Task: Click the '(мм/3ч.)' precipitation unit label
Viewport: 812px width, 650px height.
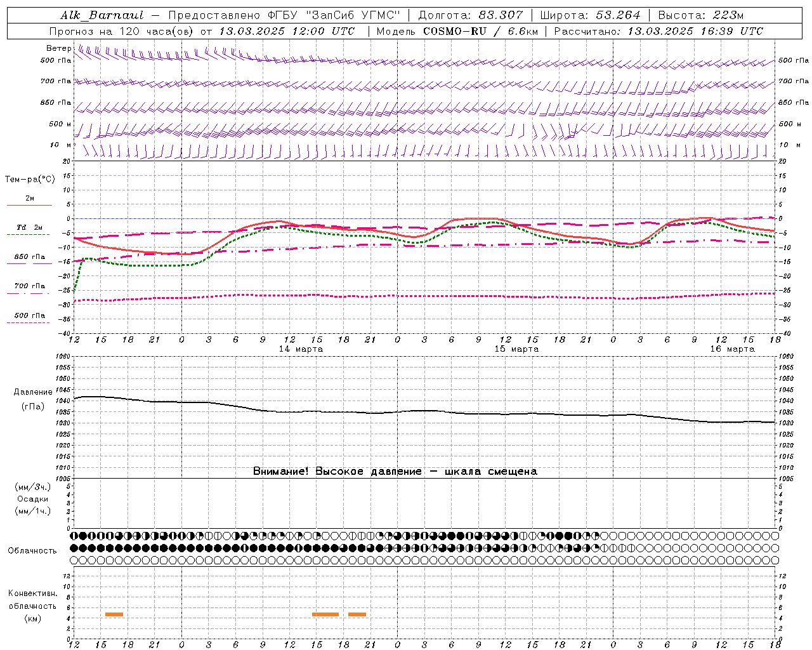Action: coord(33,487)
